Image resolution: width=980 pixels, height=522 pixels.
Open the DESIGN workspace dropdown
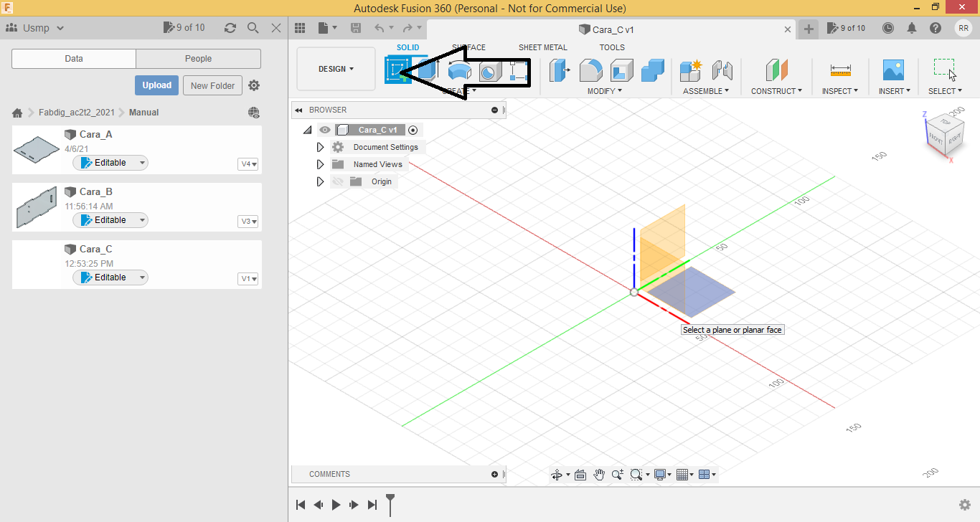pyautogui.click(x=336, y=69)
